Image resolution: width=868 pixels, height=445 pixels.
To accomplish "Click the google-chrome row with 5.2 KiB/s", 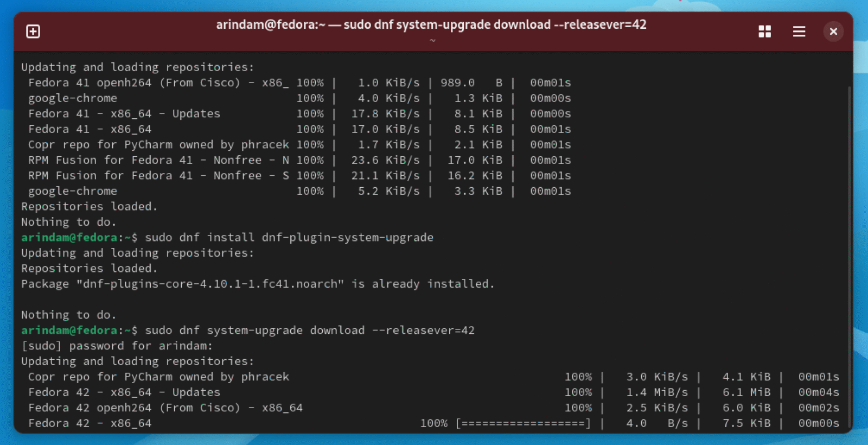I will 299,191.
